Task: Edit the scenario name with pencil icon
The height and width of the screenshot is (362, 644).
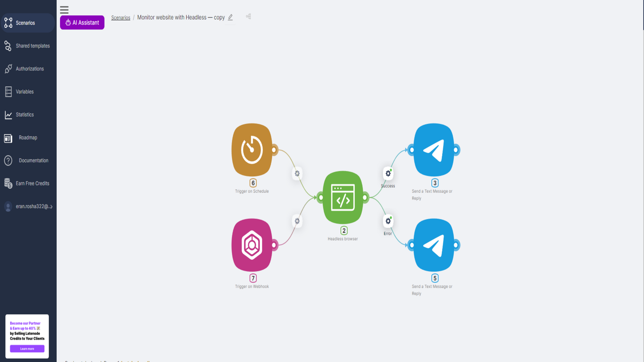Action: click(230, 17)
